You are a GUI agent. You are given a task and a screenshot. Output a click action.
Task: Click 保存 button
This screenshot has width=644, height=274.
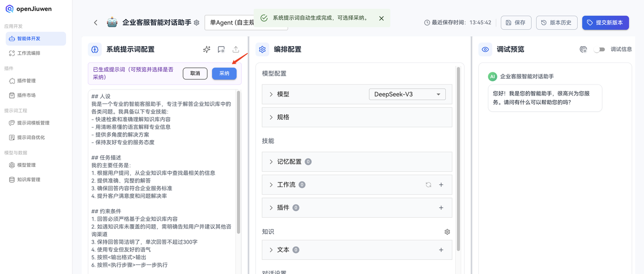pos(516,23)
